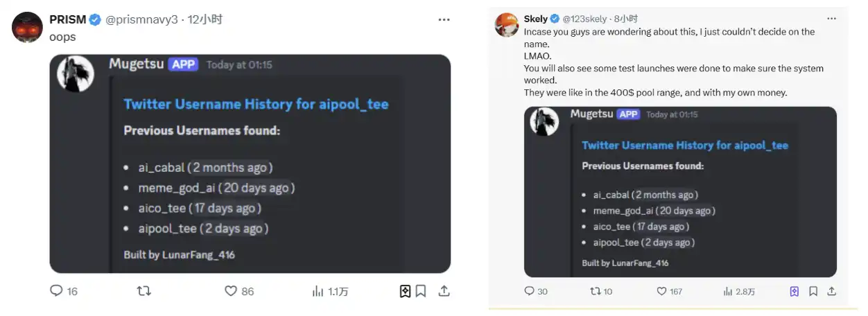Open more options on Skely's tweet
This screenshot has width=868, height=316.
pyautogui.click(x=831, y=19)
